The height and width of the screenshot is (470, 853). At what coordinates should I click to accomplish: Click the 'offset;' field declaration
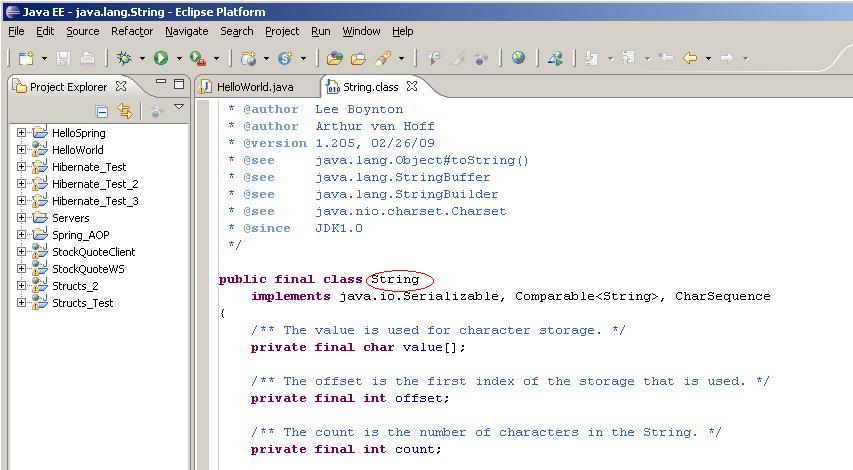pos(422,398)
